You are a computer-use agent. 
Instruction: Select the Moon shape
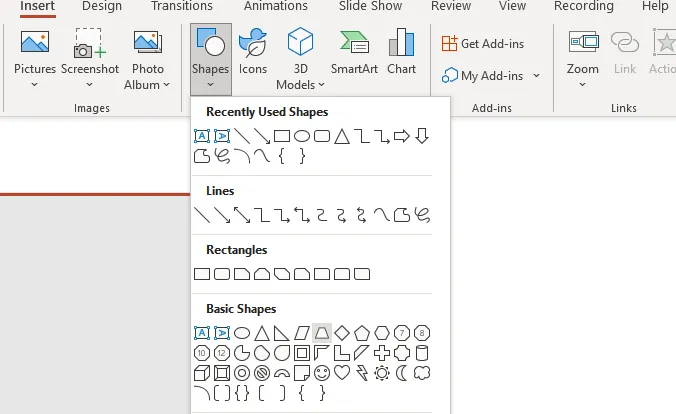(401, 373)
